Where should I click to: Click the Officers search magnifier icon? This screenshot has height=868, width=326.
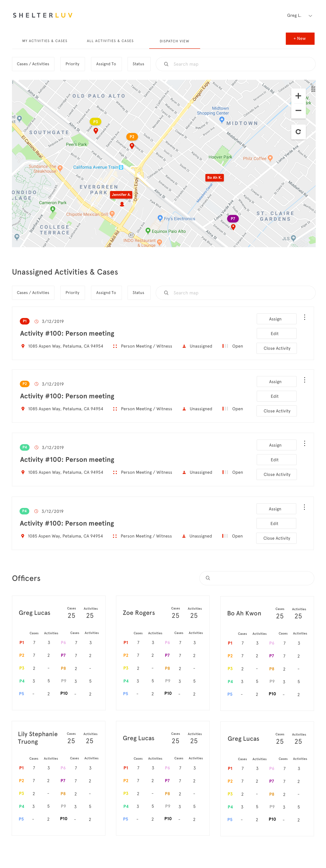point(208,578)
